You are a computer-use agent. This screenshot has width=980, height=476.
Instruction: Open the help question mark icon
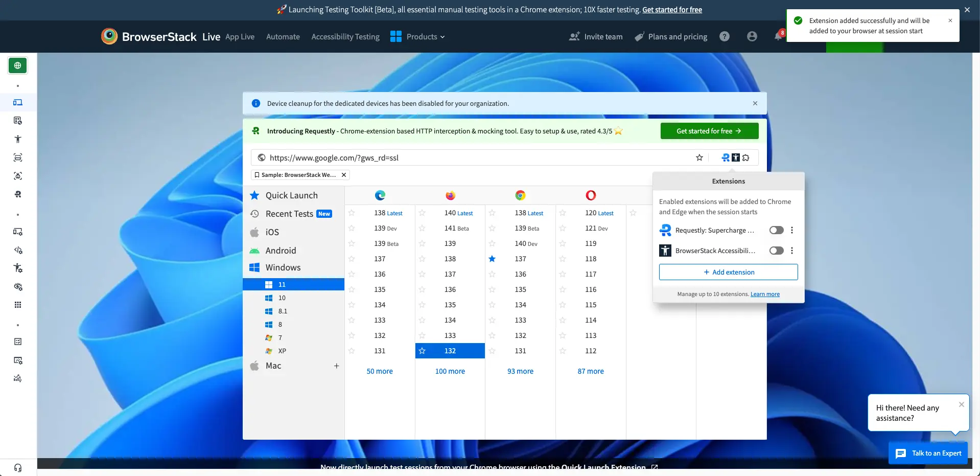[725, 36]
